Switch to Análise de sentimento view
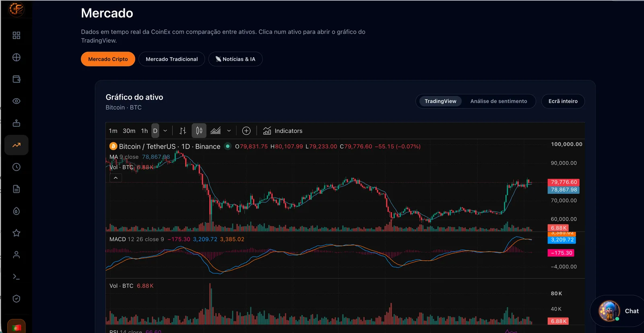Viewport: 644px width, 333px height. (x=499, y=101)
